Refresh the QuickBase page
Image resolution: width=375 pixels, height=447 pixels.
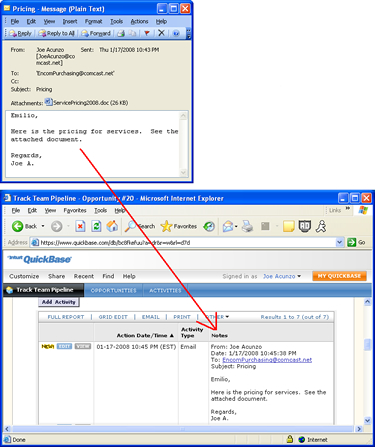(x=96, y=226)
